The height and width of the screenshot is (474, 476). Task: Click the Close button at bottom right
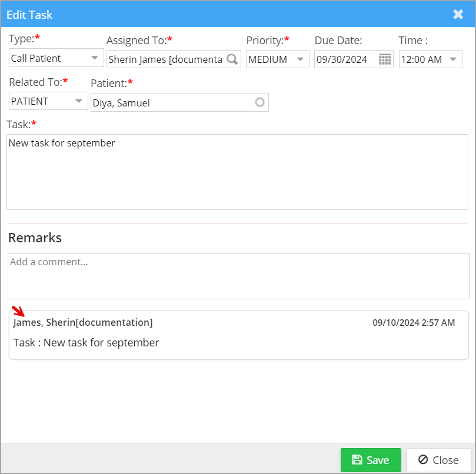438,460
